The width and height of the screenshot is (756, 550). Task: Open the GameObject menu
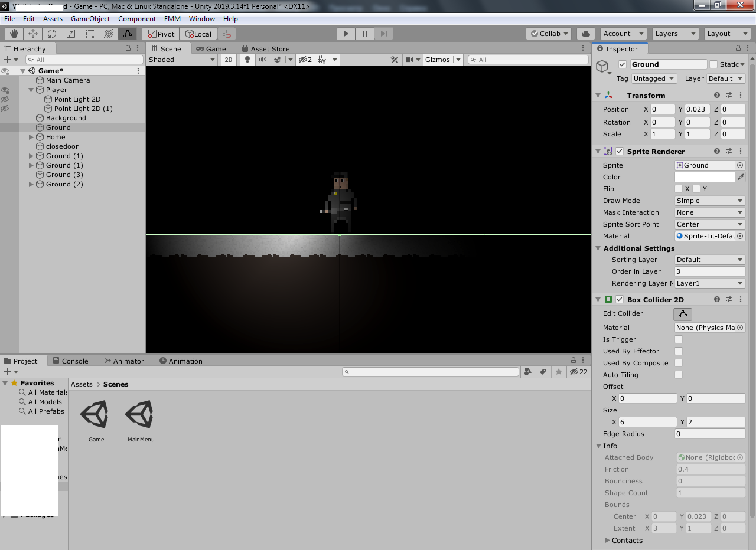pos(90,19)
